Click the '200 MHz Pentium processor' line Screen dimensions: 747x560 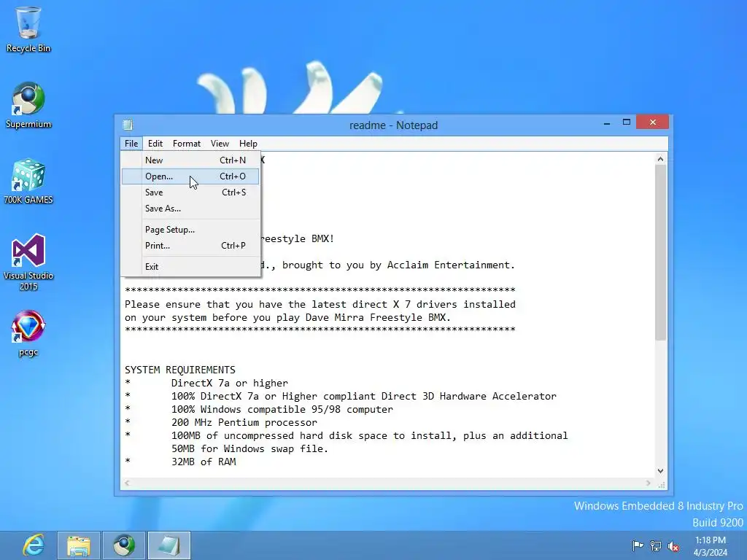(x=244, y=422)
